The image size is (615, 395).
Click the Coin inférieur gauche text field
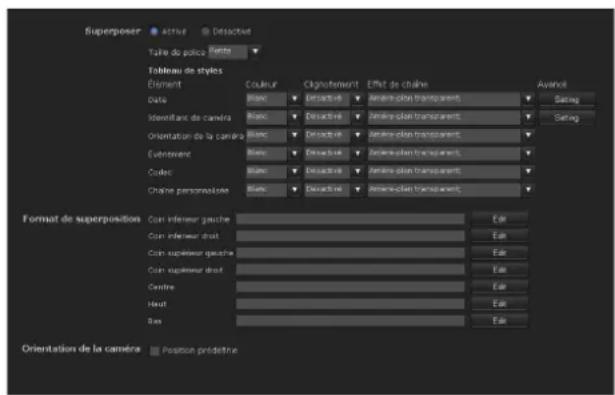(350, 219)
